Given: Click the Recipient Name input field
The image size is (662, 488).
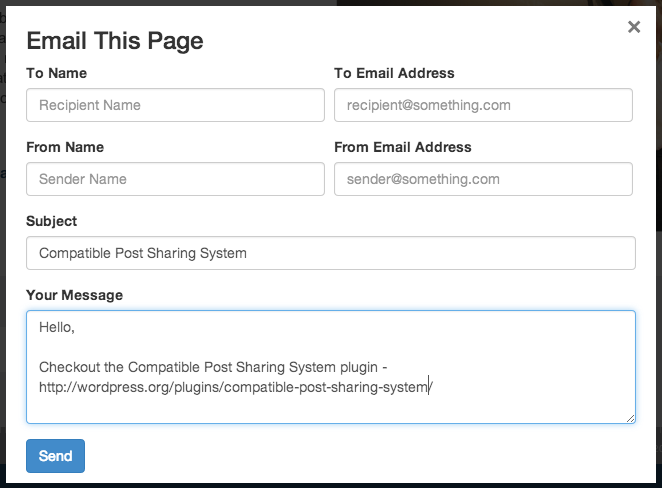Looking at the screenshot, I should pyautogui.click(x=175, y=105).
